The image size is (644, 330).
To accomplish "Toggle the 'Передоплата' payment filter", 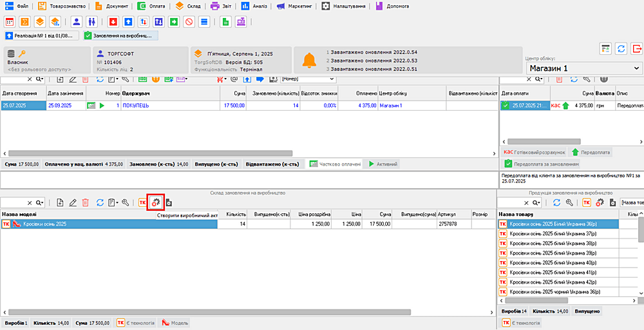I will tap(591, 152).
